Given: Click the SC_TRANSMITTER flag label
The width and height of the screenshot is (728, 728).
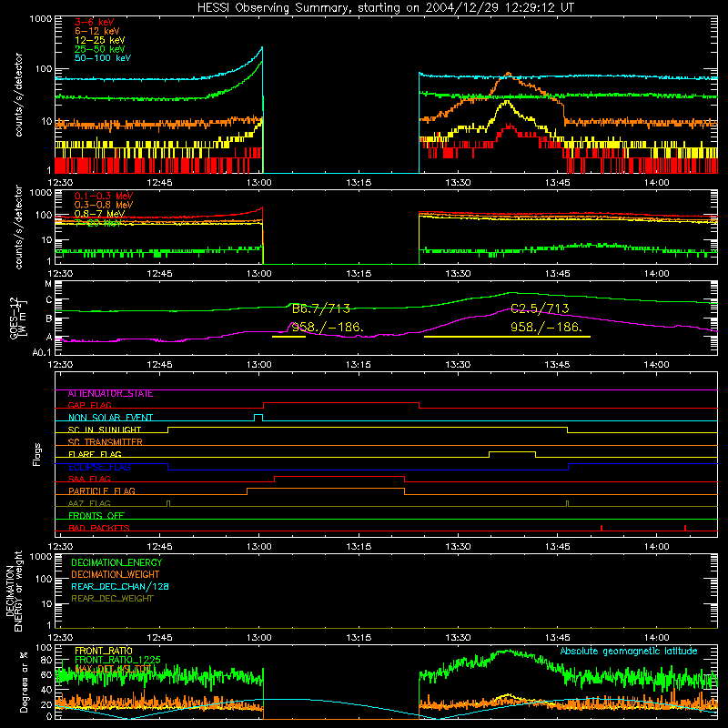Looking at the screenshot, I should pyautogui.click(x=105, y=441).
